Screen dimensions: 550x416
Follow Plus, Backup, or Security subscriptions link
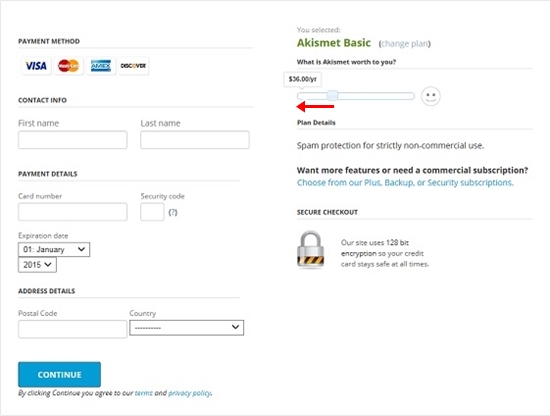(x=405, y=182)
